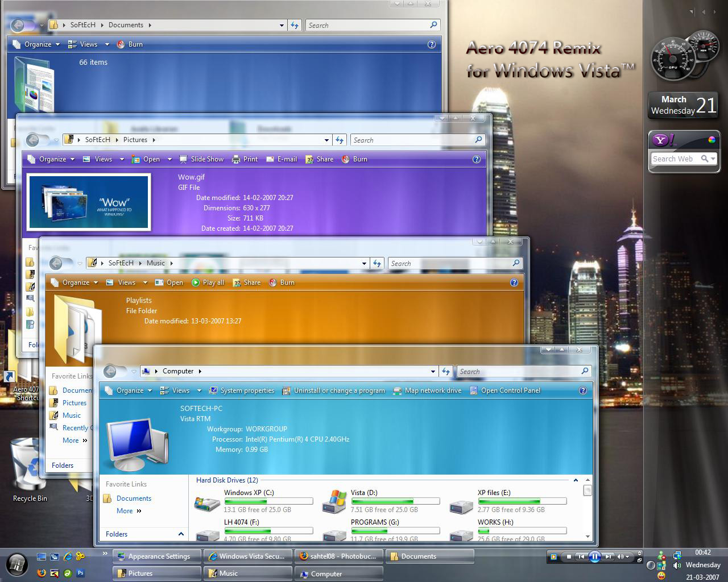728x582 pixels.
Task: Refresh the Computer window address bar
Action: click(446, 371)
